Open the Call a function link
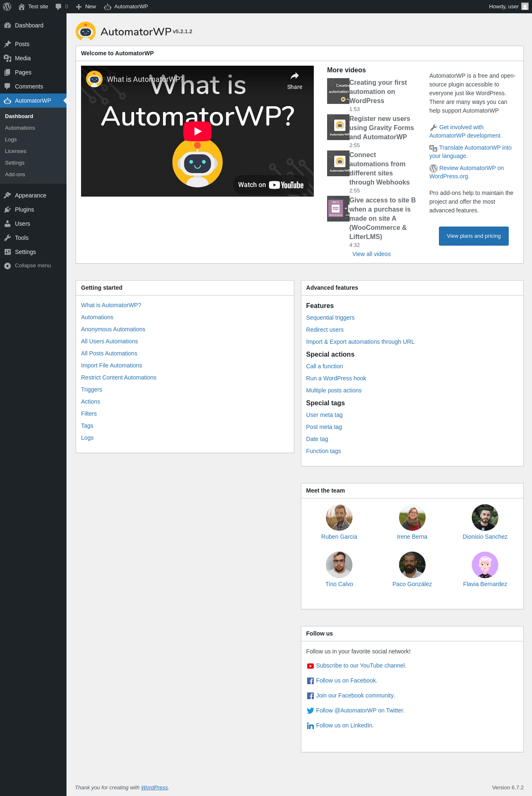The image size is (532, 796). (x=325, y=366)
